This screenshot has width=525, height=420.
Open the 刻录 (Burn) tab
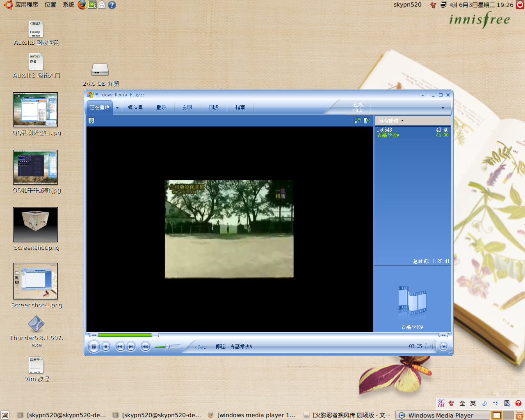coord(187,107)
